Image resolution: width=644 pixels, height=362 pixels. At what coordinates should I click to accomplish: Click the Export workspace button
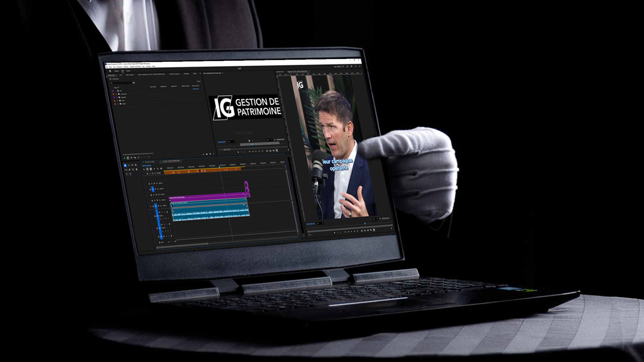128,71
